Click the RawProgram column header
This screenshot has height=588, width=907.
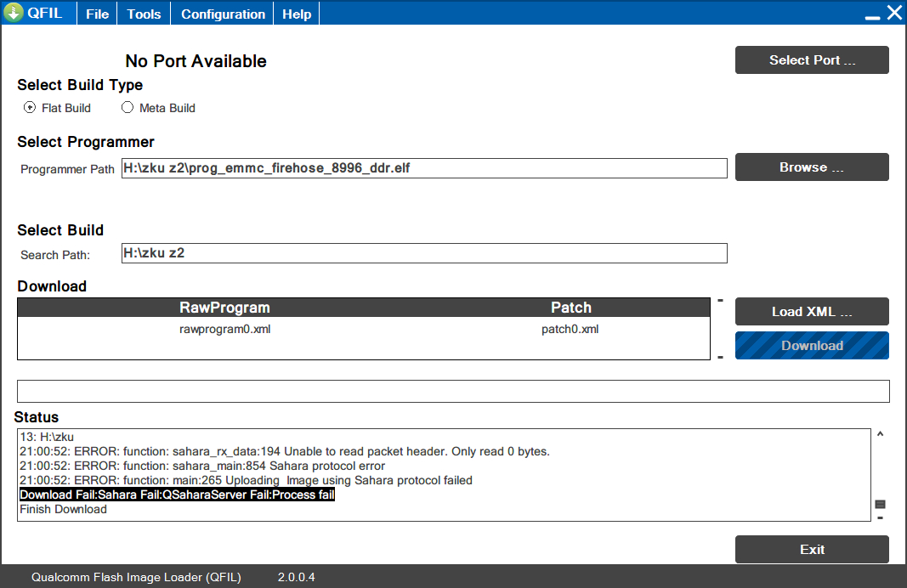click(x=224, y=308)
